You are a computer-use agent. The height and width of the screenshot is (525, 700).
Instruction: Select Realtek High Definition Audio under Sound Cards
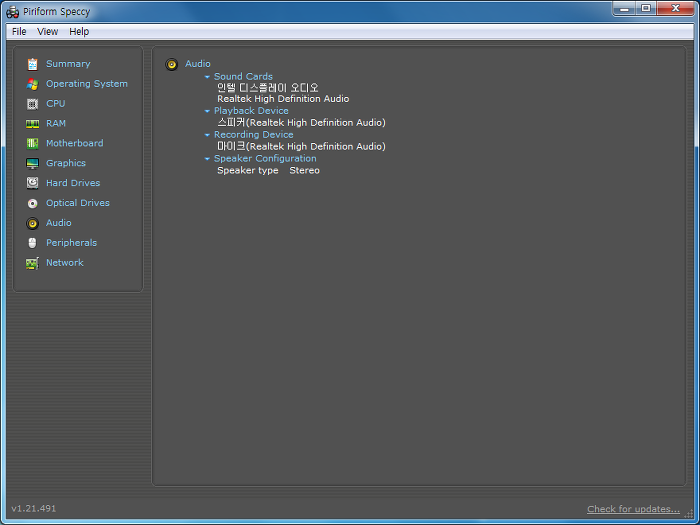(283, 99)
